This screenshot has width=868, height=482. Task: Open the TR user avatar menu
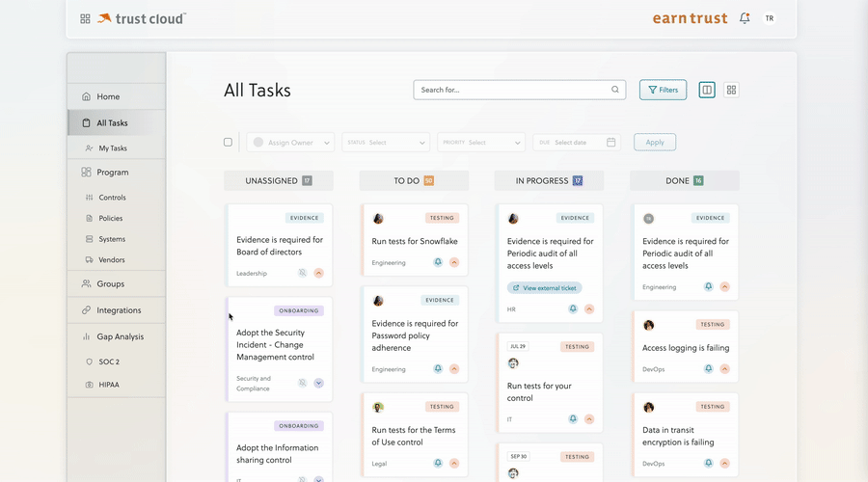point(770,18)
